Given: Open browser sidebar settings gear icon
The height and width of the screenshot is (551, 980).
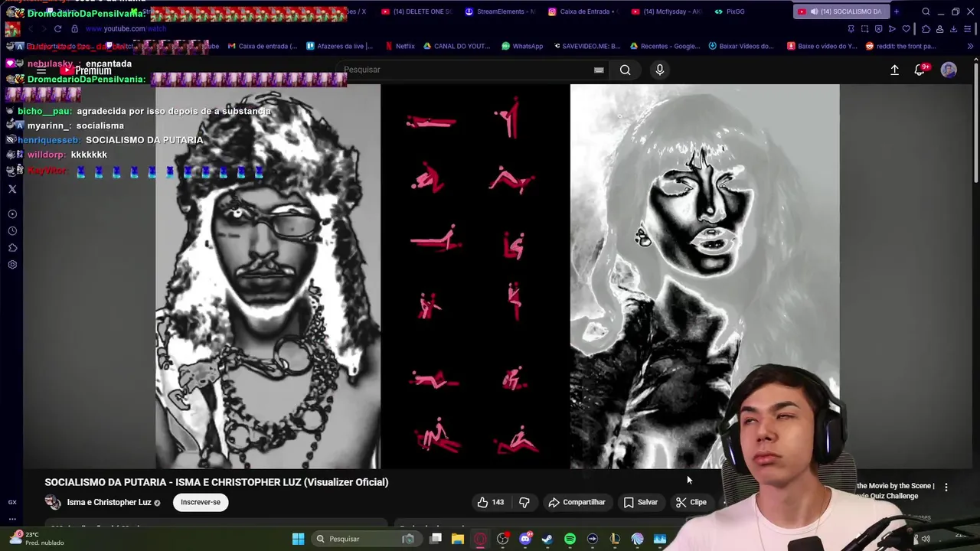Looking at the screenshot, I should tap(12, 265).
